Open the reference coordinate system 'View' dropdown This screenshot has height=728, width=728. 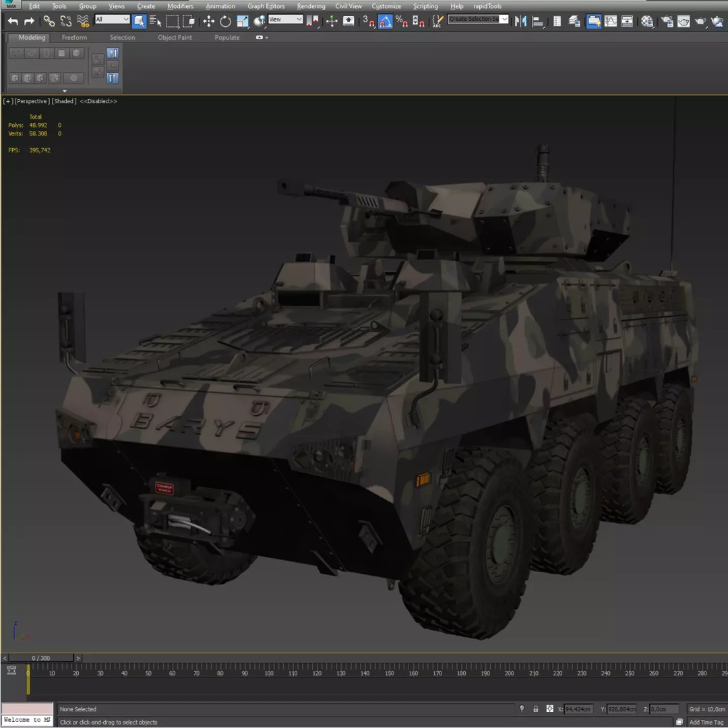click(286, 20)
